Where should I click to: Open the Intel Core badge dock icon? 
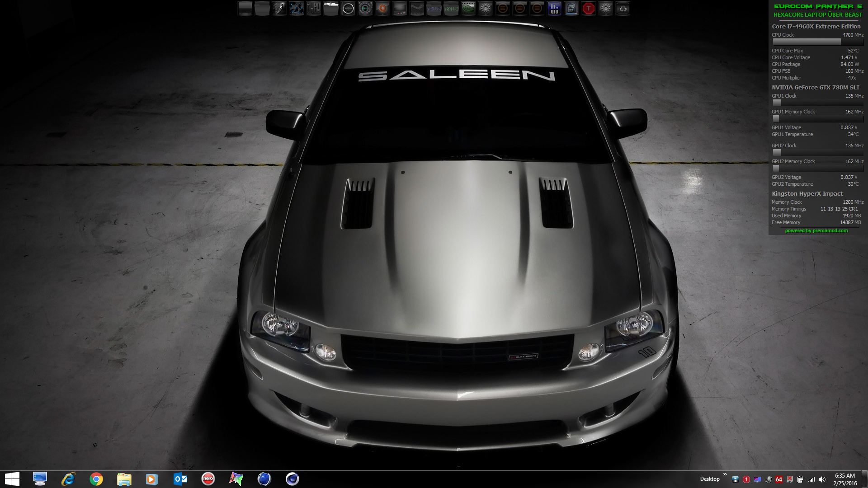pos(571,9)
